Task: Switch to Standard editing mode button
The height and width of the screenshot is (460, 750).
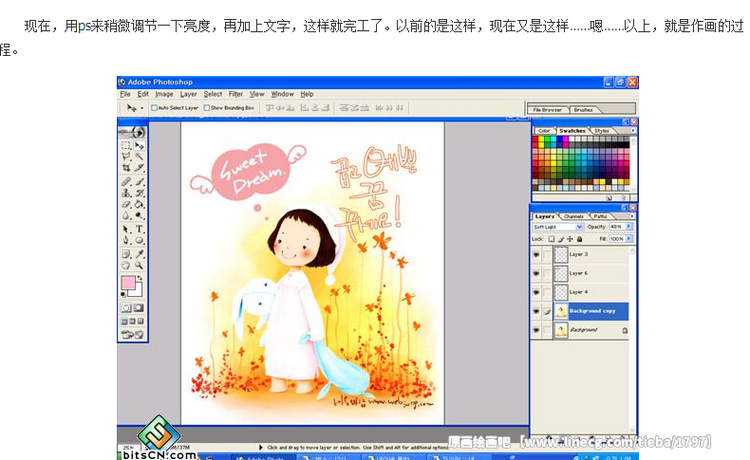Action: pyautogui.click(x=126, y=308)
